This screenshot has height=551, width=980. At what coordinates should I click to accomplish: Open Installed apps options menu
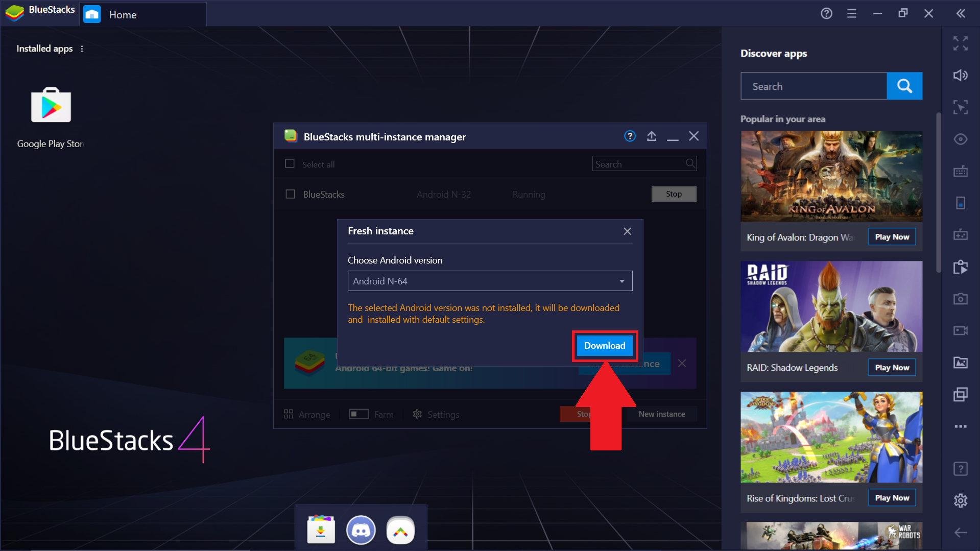82,49
